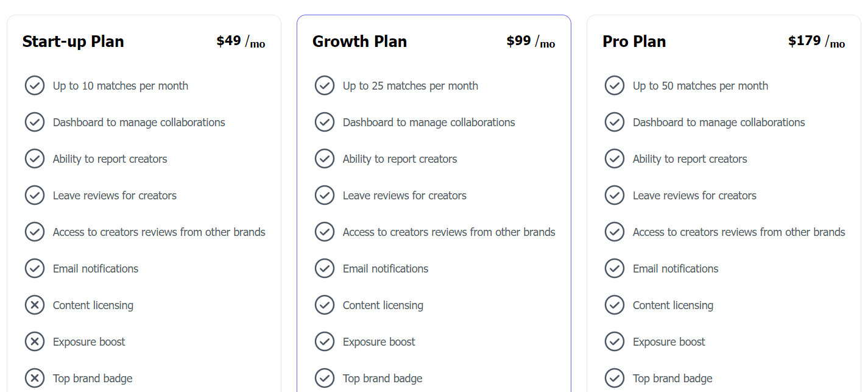
Task: Select the Growth Plan heading
Action: point(359,41)
